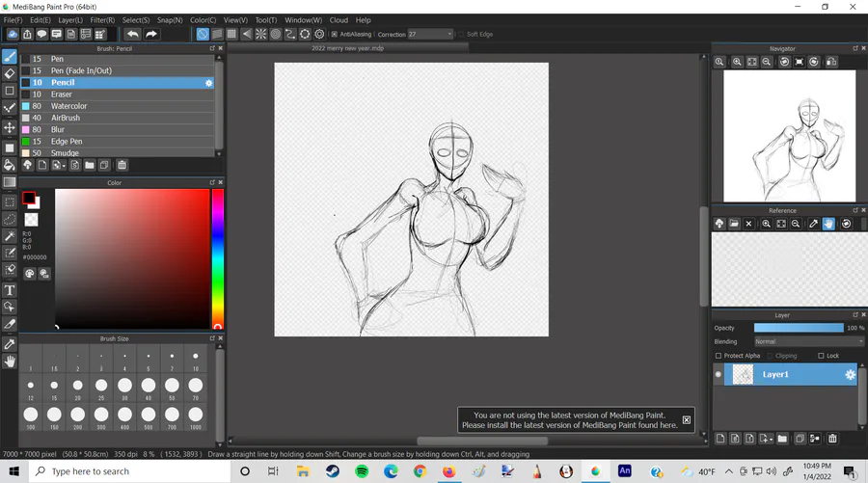Select the Move tool
The height and width of the screenshot is (483, 868).
10,127
